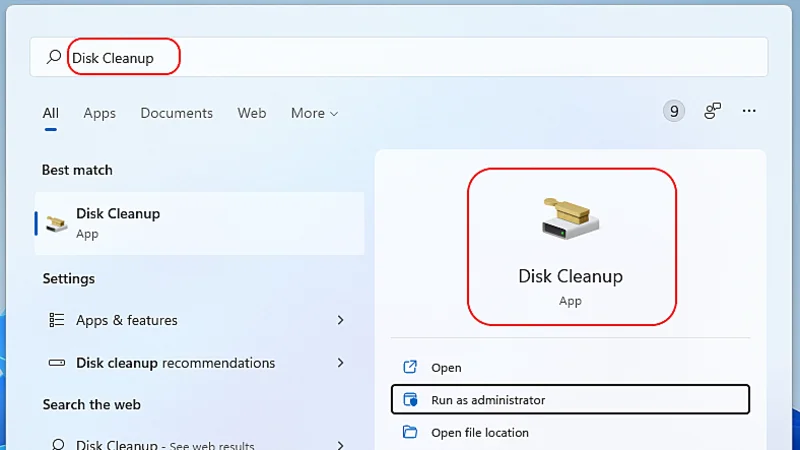
Task: Click the large Disk Cleanup preview icon
Action: [570, 218]
